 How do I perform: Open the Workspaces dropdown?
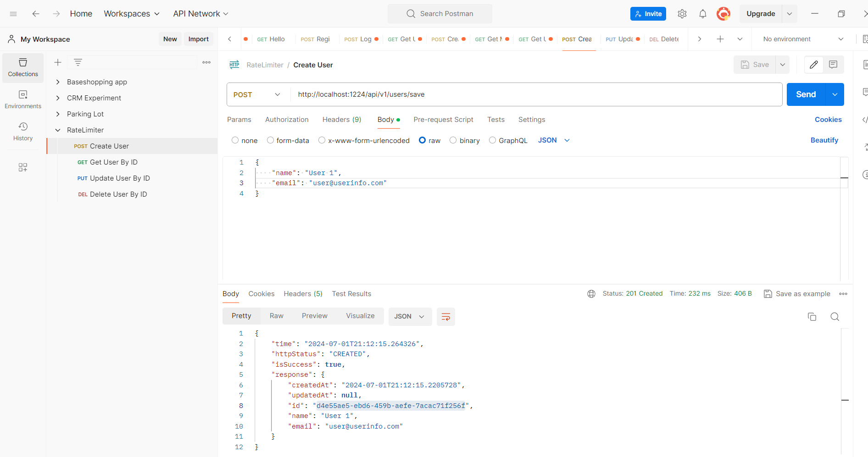click(132, 14)
